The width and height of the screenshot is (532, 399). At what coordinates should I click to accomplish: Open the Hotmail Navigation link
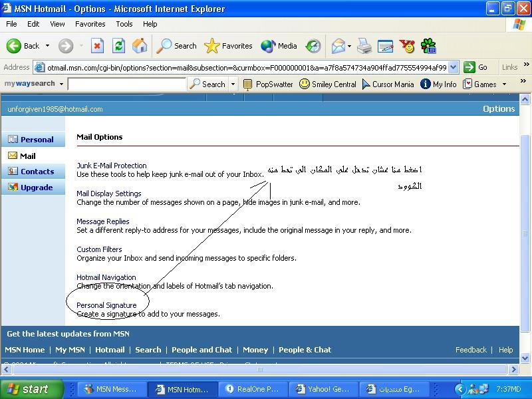[106, 277]
